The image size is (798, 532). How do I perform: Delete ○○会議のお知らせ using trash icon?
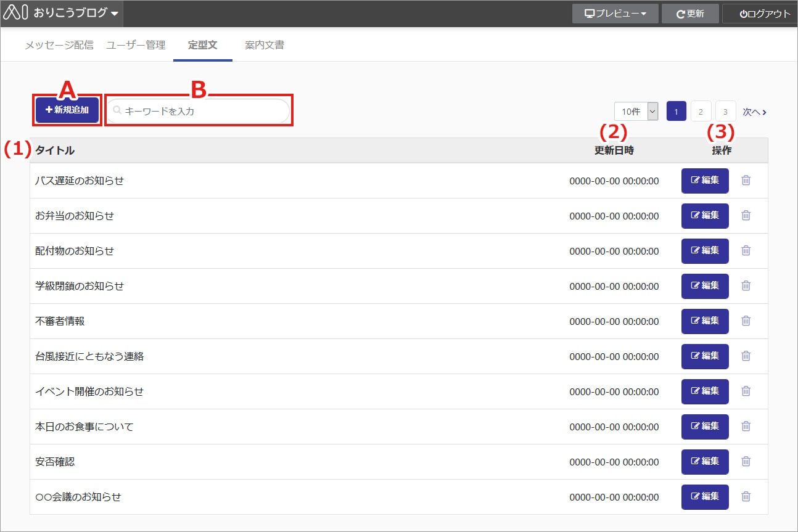pos(746,497)
